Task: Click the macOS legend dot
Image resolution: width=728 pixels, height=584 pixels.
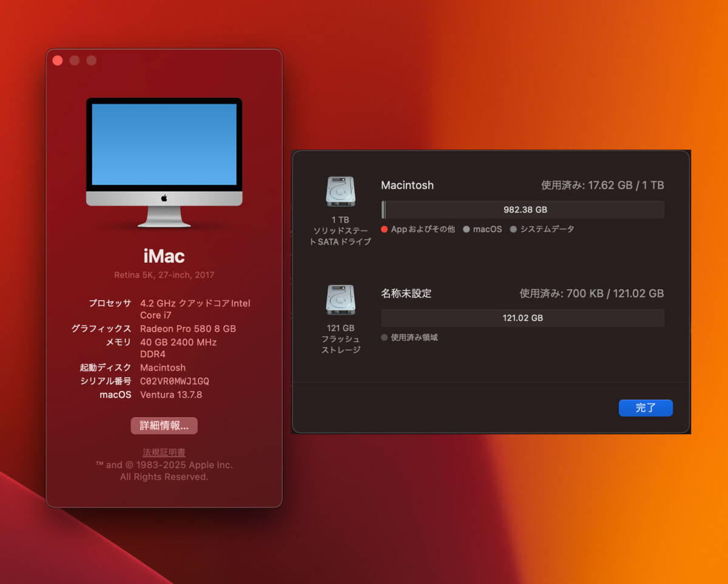Action: pos(467,229)
